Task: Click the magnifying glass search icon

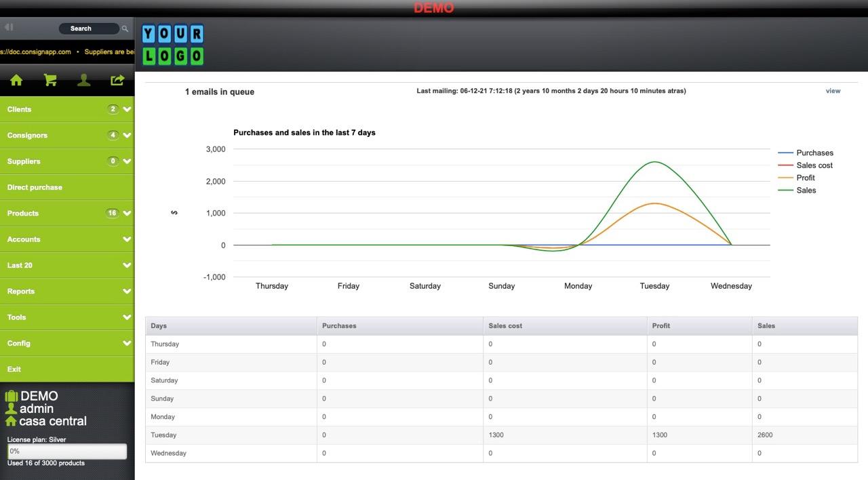Action: (x=125, y=28)
